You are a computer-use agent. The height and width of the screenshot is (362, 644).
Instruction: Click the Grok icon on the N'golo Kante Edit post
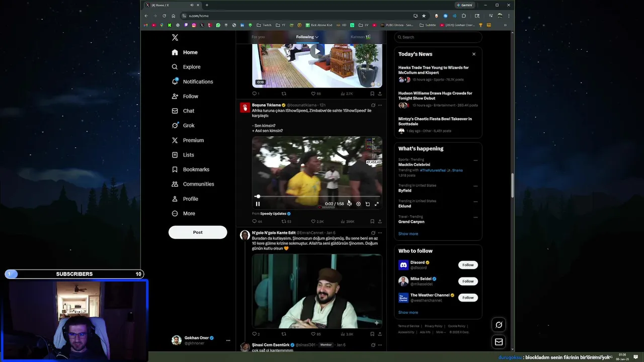(x=373, y=233)
